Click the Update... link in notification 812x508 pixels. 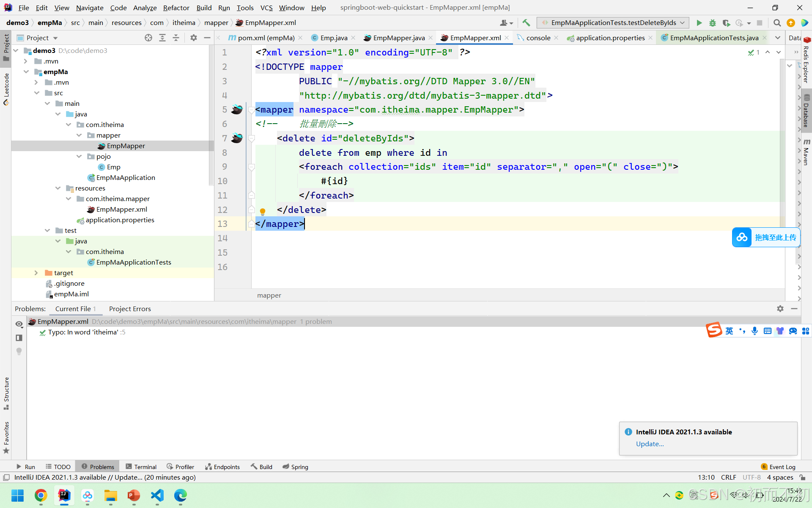[x=650, y=444]
